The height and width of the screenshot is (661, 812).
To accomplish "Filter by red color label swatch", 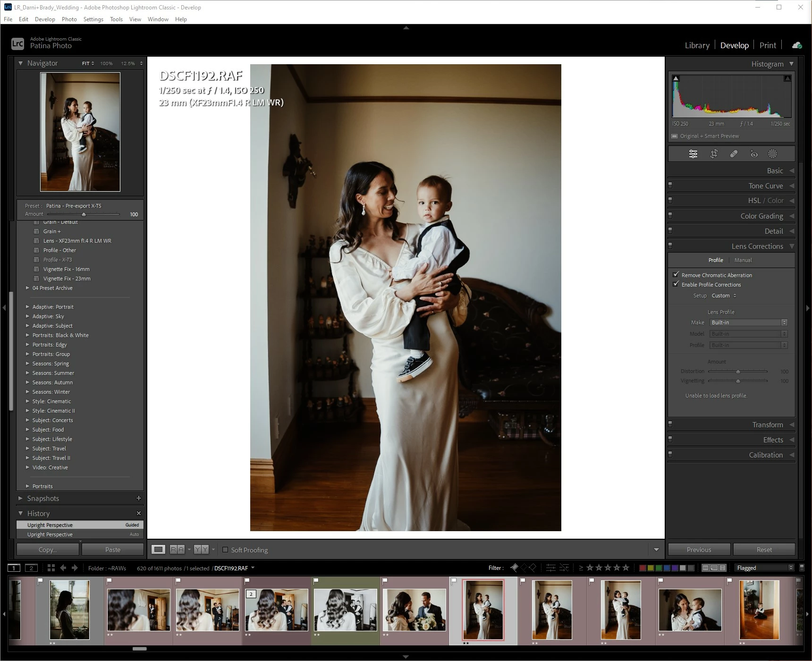I will tap(643, 568).
